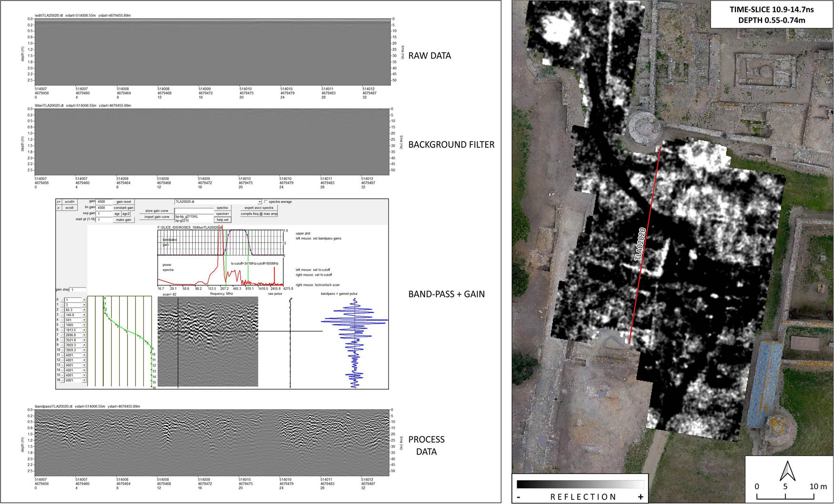Click the spectra+ control

pyautogui.click(x=224, y=214)
